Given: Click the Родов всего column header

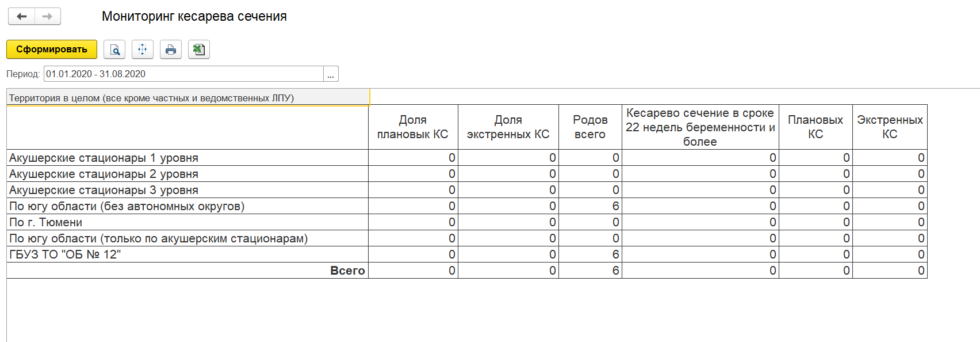Looking at the screenshot, I should point(590,127).
